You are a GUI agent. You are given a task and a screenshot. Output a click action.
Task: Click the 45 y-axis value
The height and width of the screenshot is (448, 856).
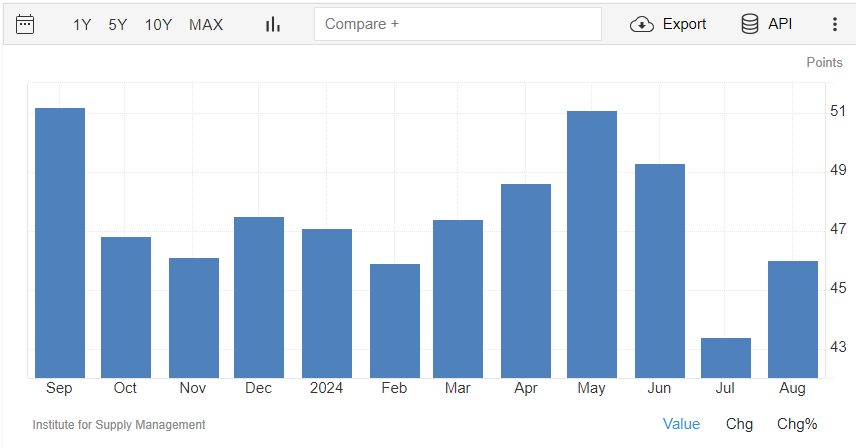[x=838, y=288]
